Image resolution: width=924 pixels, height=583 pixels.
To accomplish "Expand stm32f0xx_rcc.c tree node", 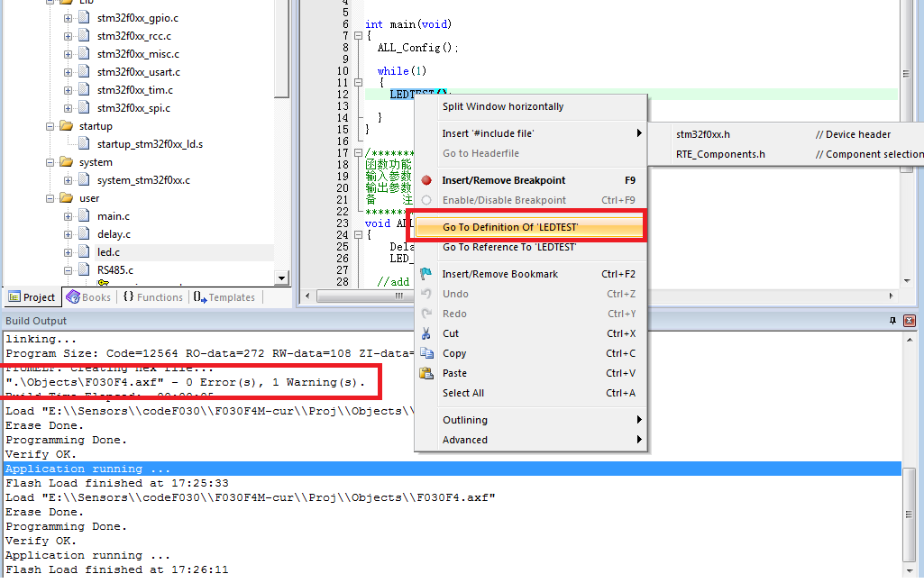I will pyautogui.click(x=68, y=37).
